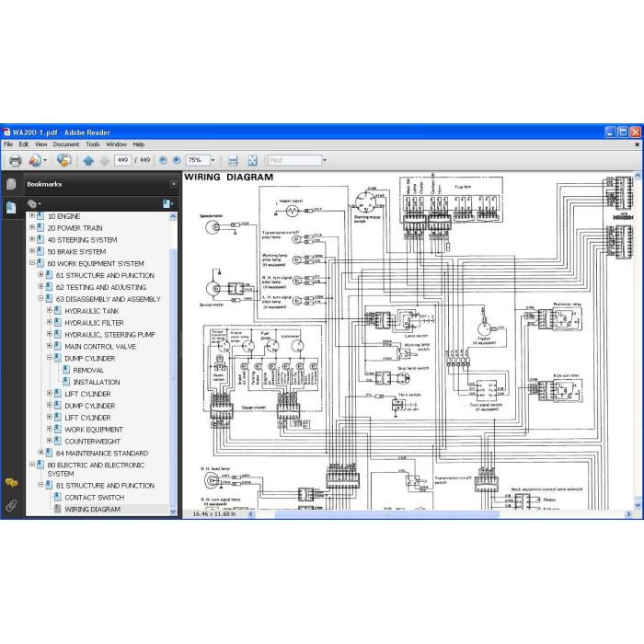
Task: Open the Bookmarks panel icon in sidebar
Action: pos(11,207)
